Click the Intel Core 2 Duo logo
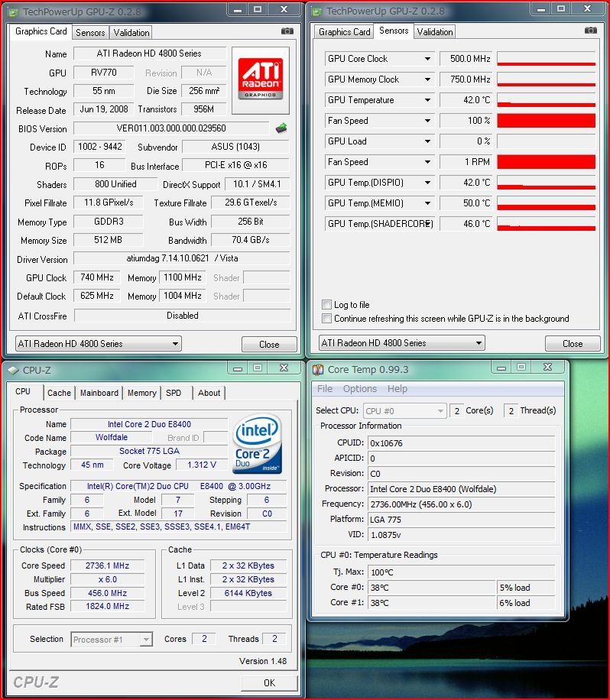The height and width of the screenshot is (700, 610). [x=257, y=444]
